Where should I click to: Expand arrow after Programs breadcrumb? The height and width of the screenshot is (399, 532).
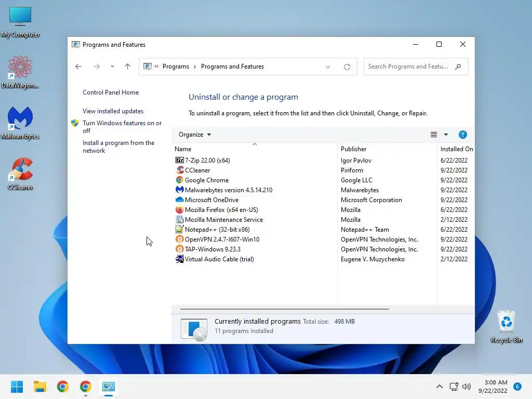[x=195, y=66]
